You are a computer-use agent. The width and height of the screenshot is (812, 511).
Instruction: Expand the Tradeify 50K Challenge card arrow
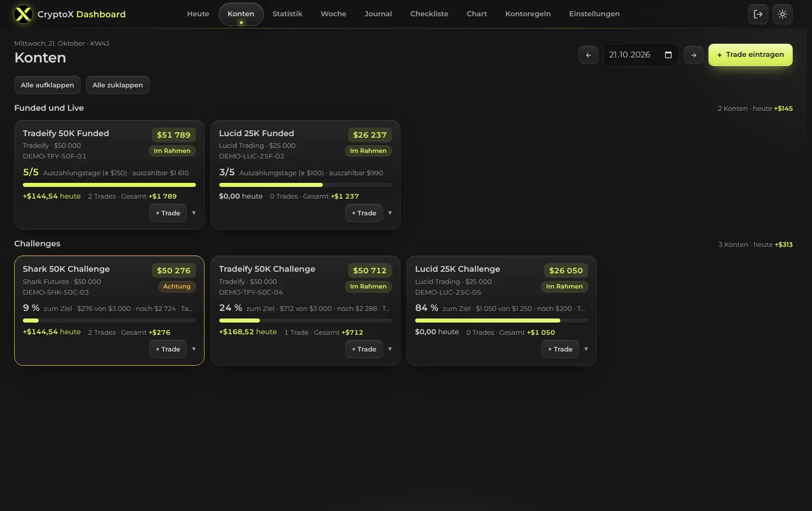[x=390, y=349]
